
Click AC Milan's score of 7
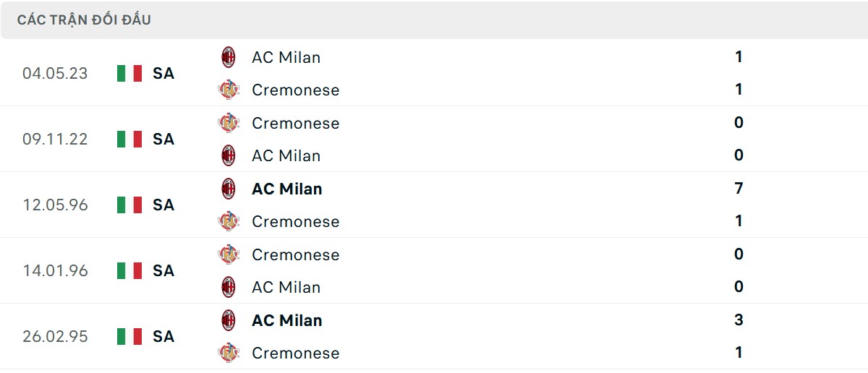739,189
